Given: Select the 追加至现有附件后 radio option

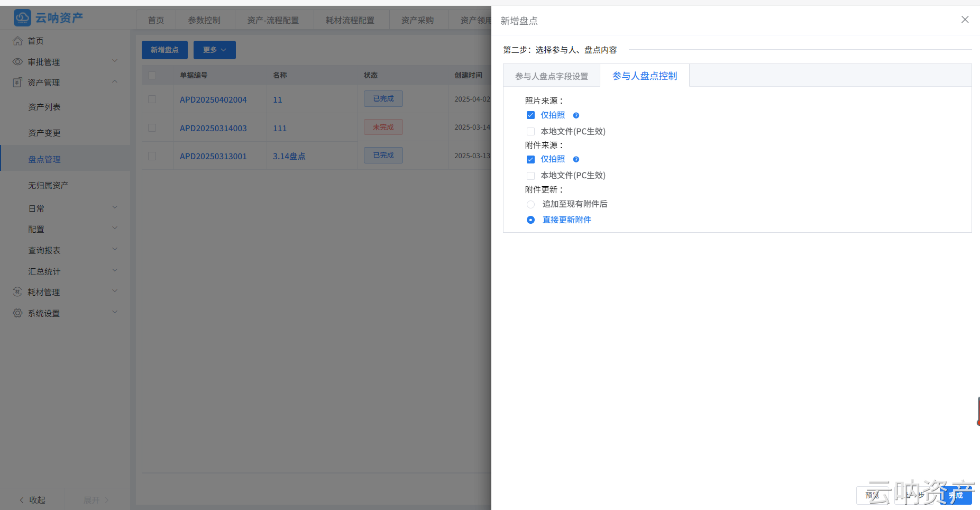Looking at the screenshot, I should click(x=530, y=204).
